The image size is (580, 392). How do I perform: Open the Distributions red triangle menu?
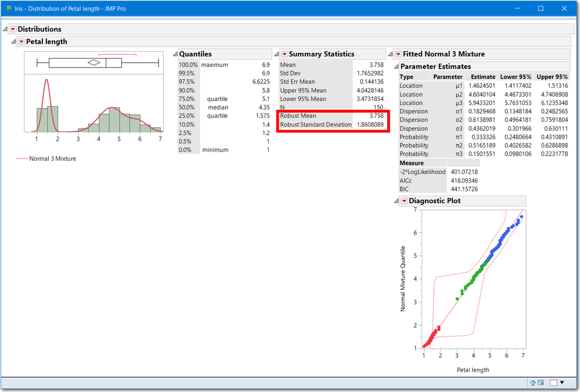pos(13,29)
